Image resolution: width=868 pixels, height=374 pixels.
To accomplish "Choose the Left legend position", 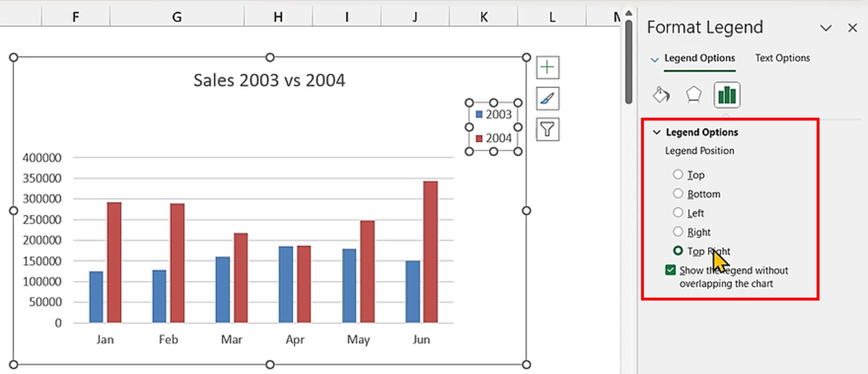I will tap(678, 213).
